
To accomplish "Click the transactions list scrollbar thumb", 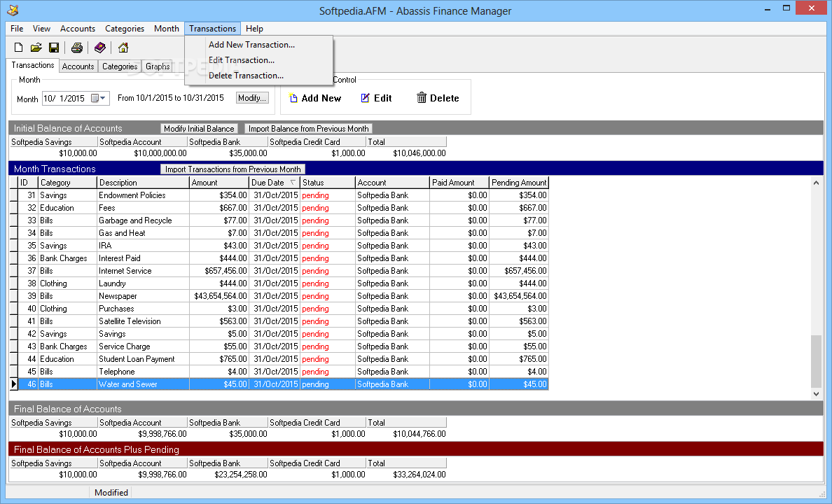I will click(x=816, y=360).
